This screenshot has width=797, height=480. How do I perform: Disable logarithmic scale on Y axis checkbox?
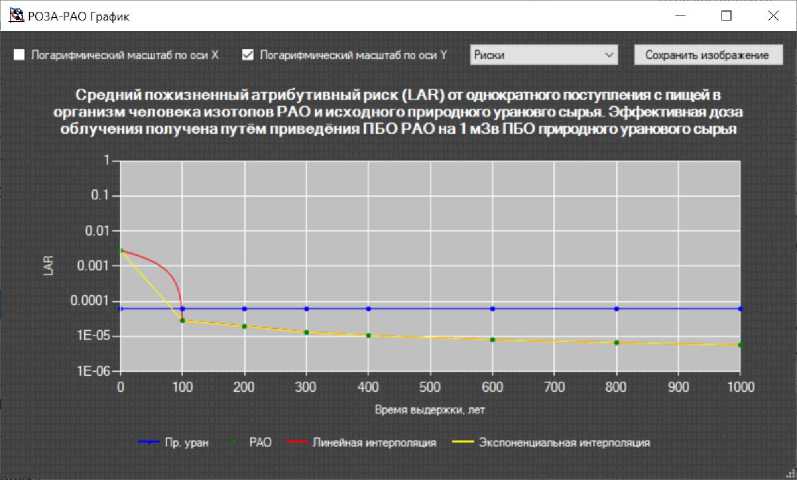248,54
